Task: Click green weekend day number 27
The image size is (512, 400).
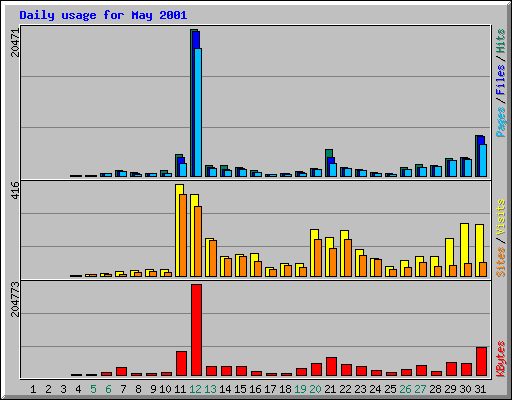Action: [420, 389]
